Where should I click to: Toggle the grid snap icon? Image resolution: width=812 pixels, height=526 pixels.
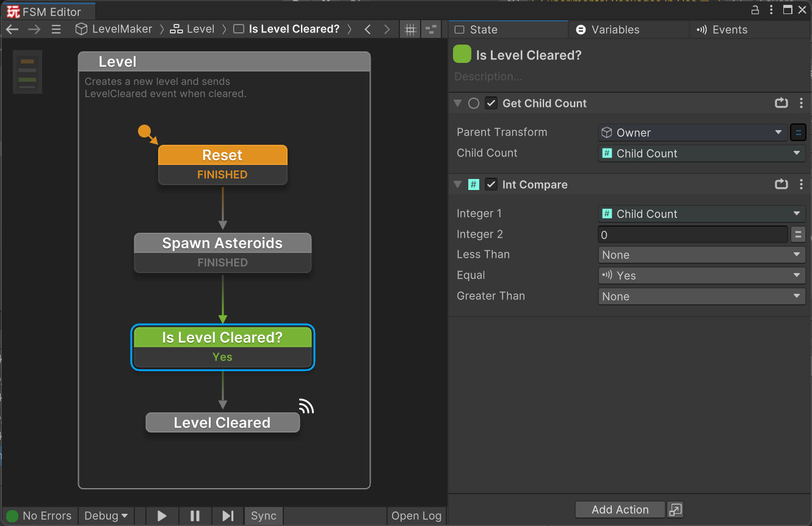pos(410,29)
